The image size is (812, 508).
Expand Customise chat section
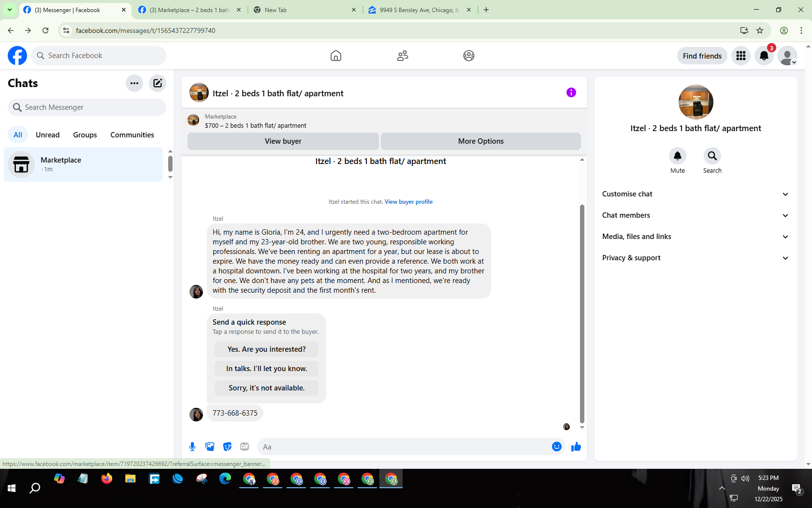coord(696,194)
